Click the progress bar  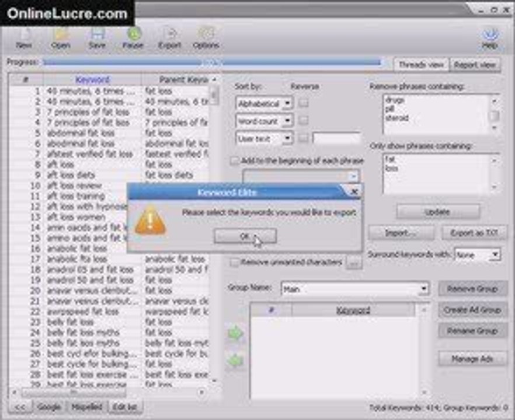212,62
